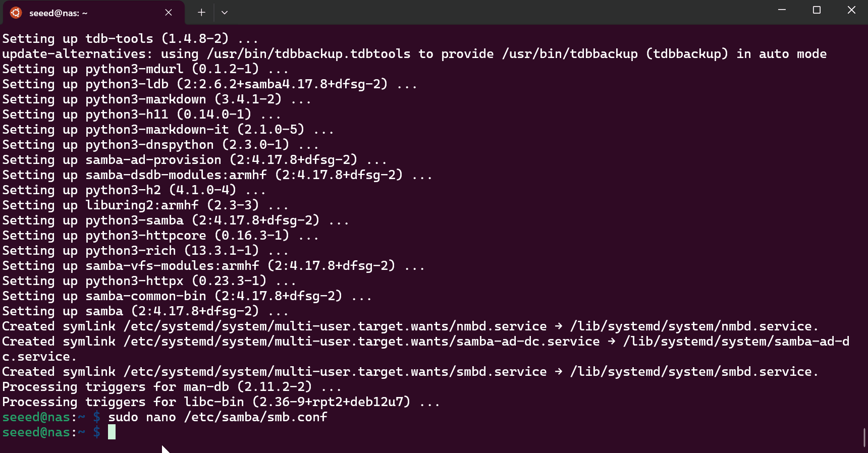Viewport: 868px width, 453px height.
Task: Minimize the terminal window
Action: coord(782,10)
